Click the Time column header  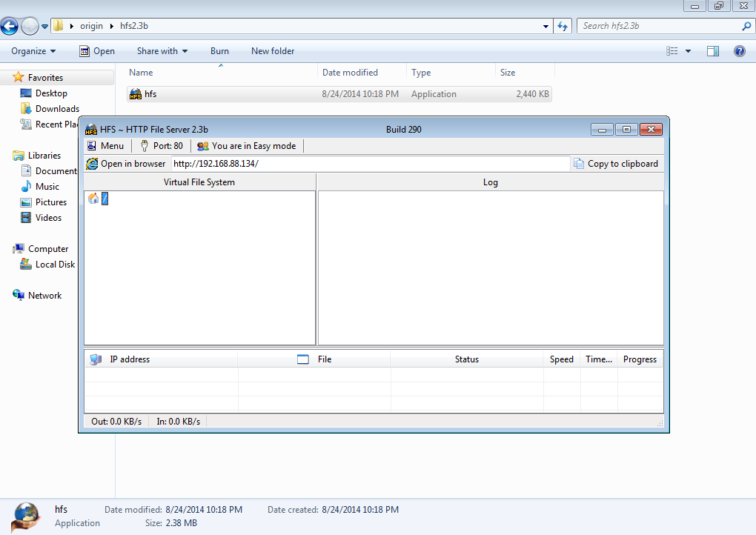pos(599,359)
